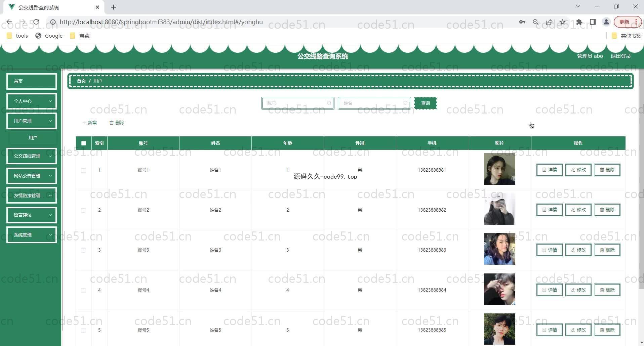Click 删除 for 账号2 row
Image resolution: width=644 pixels, height=346 pixels.
click(607, 210)
